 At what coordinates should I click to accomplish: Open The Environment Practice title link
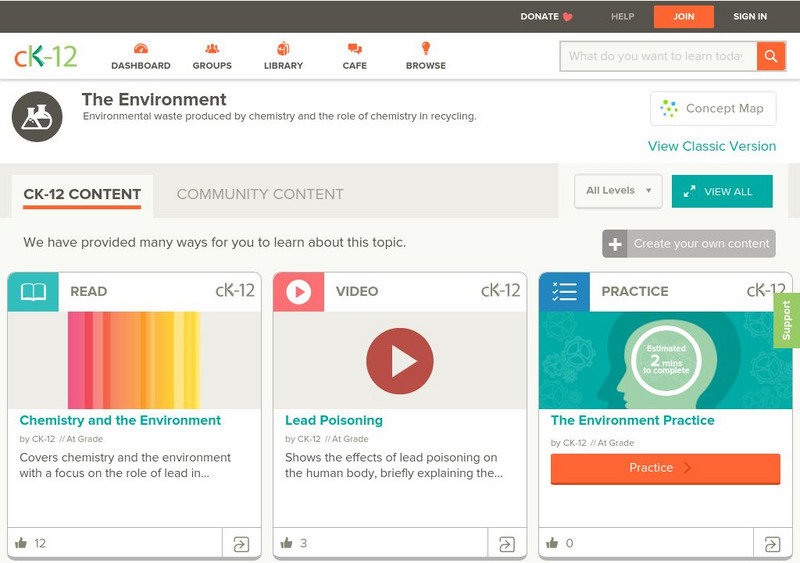coord(633,421)
